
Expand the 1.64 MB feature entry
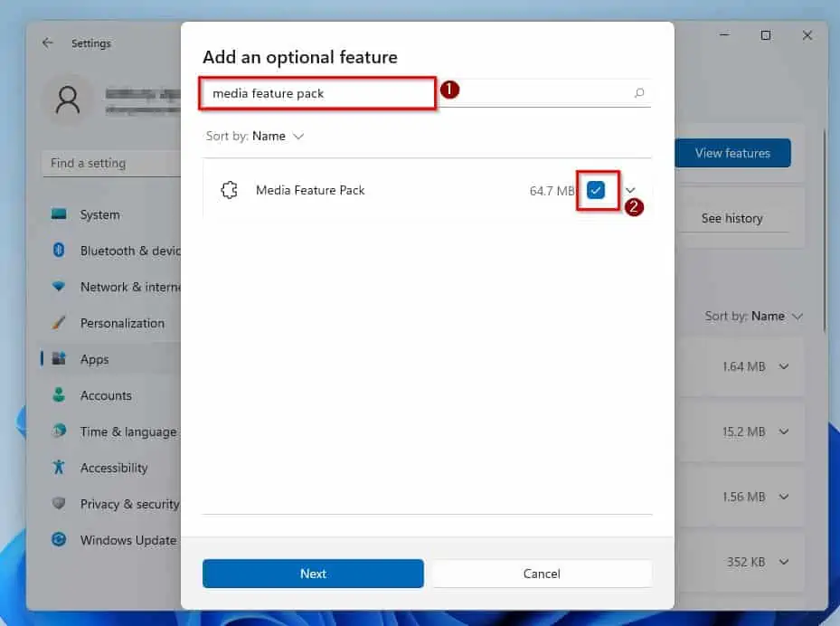784,366
